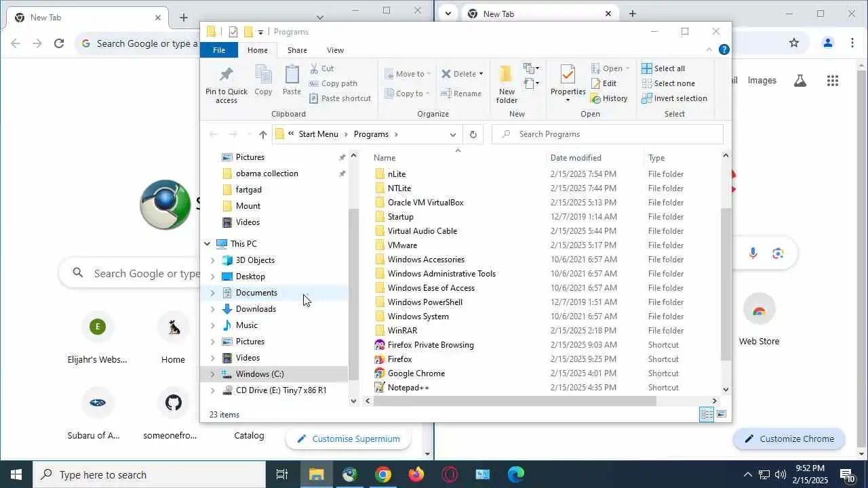The height and width of the screenshot is (488, 868).
Task: Click file list horizontal scrollbar
Action: click(514, 401)
